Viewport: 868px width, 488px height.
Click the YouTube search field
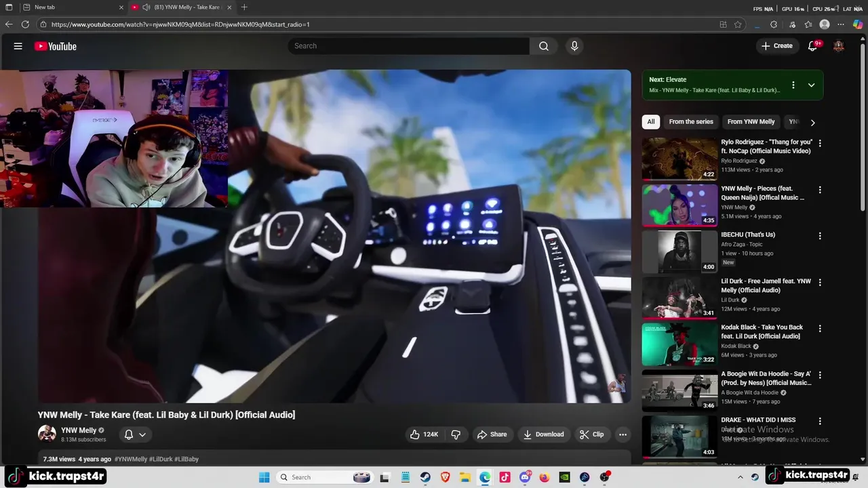coord(408,46)
